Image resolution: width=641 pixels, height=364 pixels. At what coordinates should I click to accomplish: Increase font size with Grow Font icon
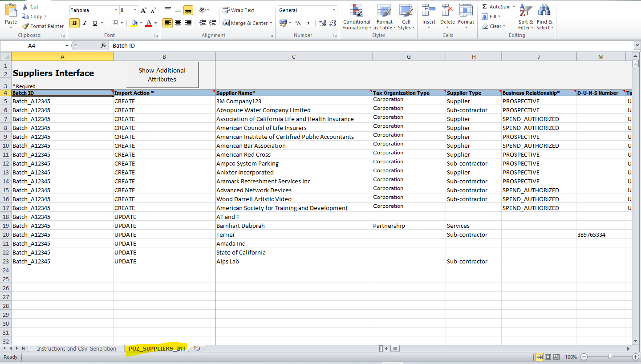(x=144, y=10)
